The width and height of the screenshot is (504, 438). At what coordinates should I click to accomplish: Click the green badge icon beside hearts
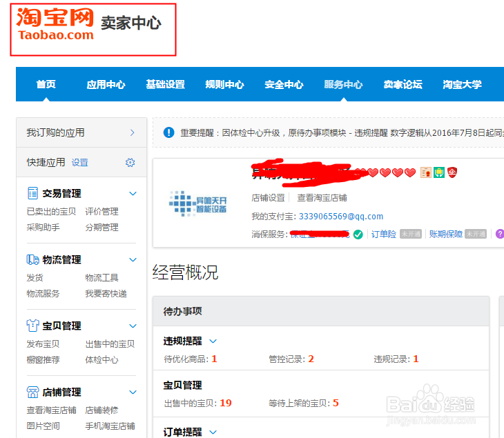[439, 172]
